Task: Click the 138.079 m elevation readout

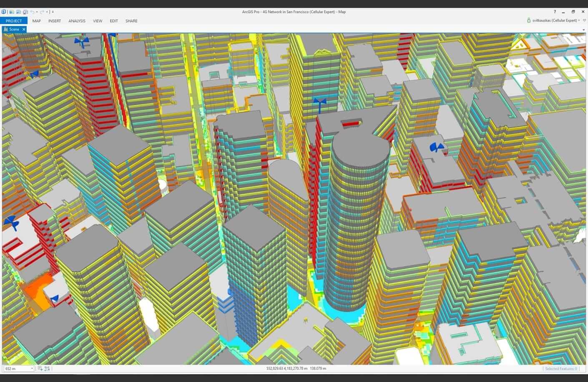Action: click(318, 369)
